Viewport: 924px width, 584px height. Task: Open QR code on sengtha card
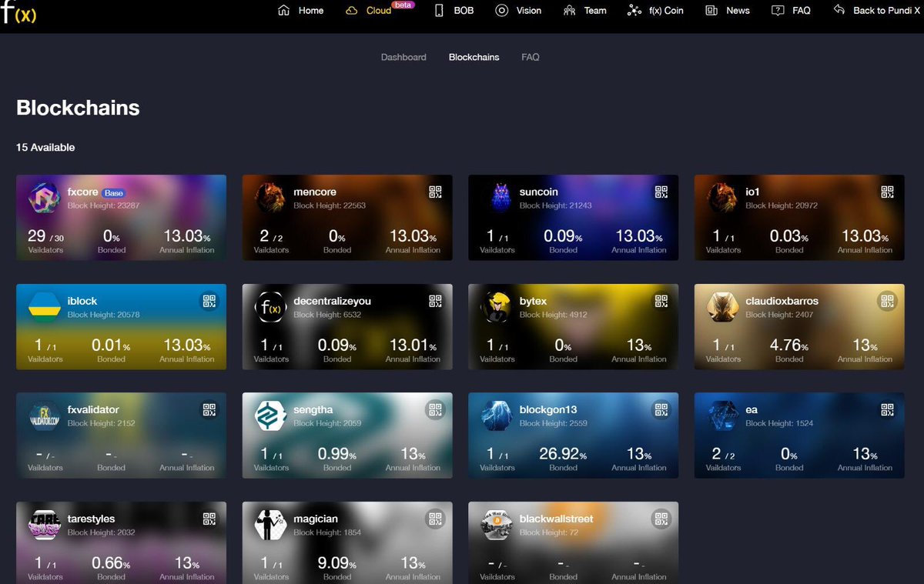click(x=435, y=410)
